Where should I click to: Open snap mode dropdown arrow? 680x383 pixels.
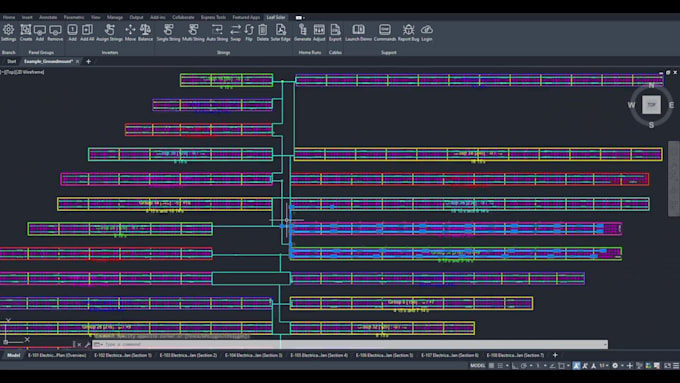507,366
